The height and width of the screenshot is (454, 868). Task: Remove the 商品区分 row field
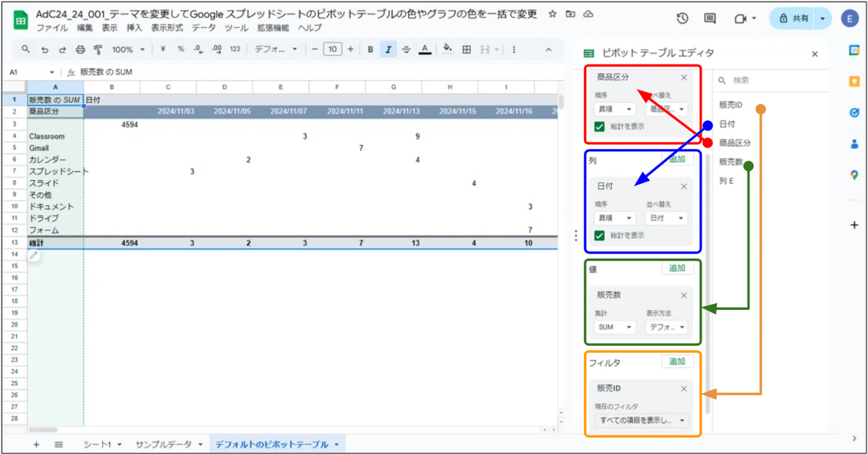point(684,77)
